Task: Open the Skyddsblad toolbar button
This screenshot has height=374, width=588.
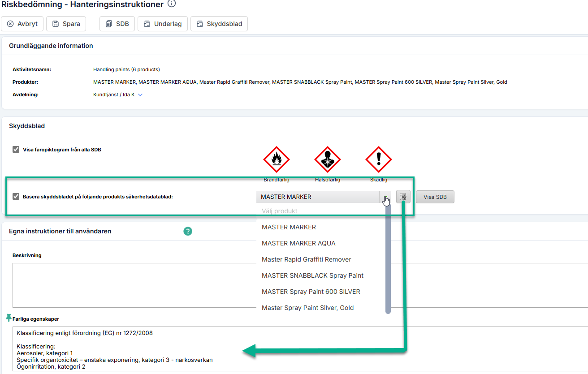Action: tap(219, 24)
